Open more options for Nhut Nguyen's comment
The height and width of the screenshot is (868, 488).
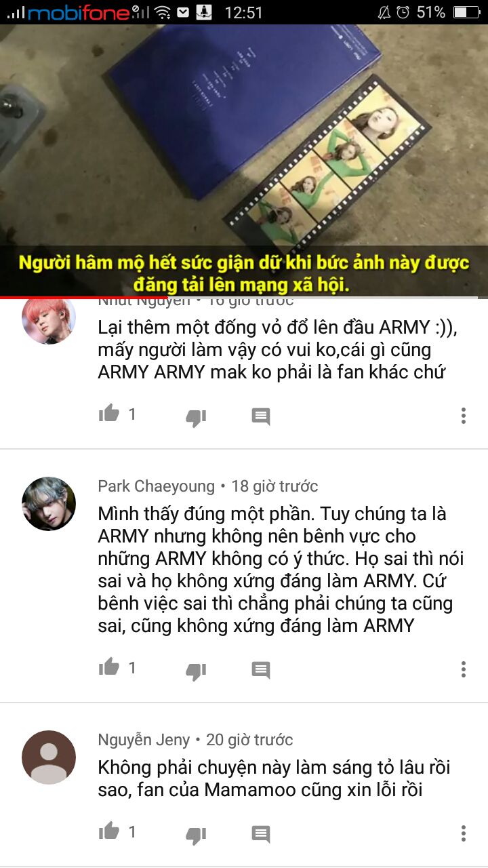point(464,416)
